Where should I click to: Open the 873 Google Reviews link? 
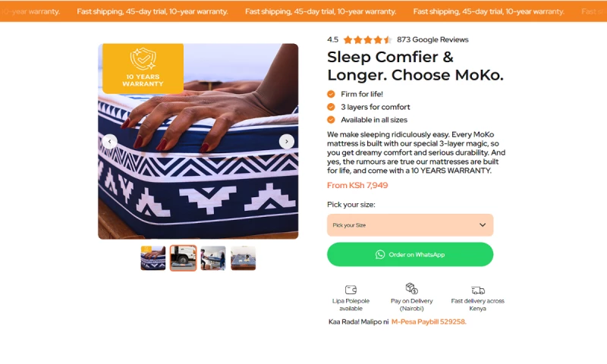pyautogui.click(x=432, y=39)
